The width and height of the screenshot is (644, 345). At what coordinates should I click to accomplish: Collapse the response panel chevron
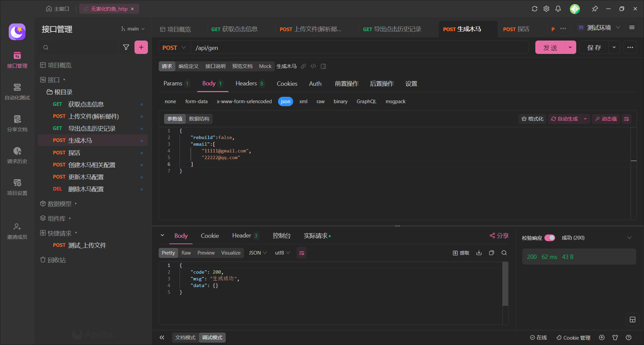tap(162, 235)
